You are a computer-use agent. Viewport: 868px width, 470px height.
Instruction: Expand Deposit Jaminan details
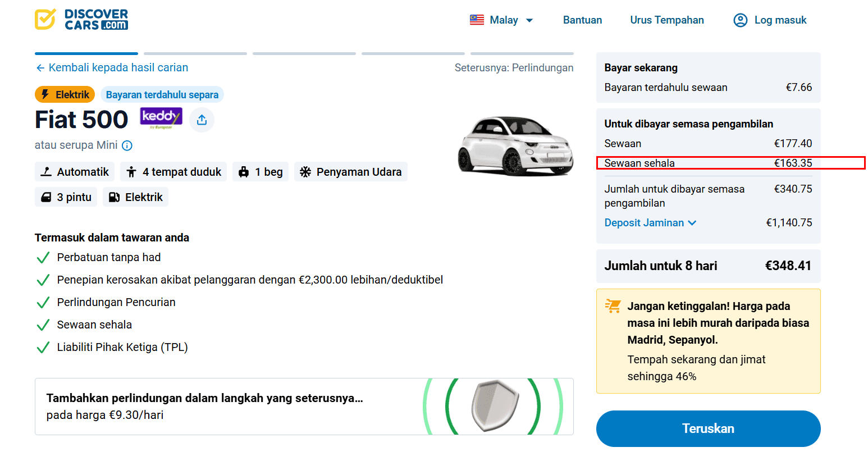tap(650, 223)
